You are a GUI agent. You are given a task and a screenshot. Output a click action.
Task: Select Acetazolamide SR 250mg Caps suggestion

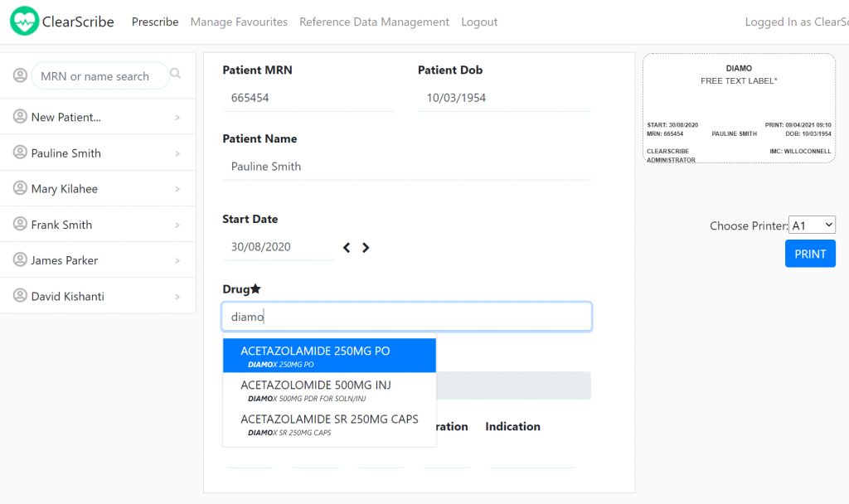(329, 424)
